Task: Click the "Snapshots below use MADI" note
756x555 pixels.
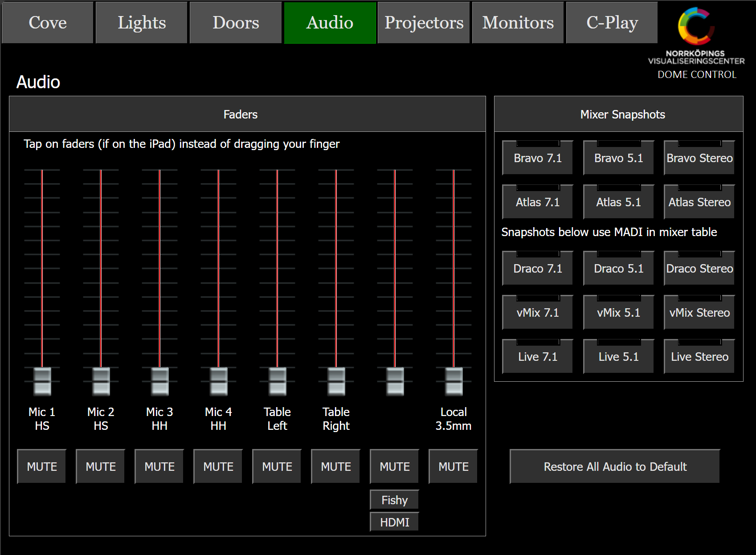Action: tap(609, 232)
